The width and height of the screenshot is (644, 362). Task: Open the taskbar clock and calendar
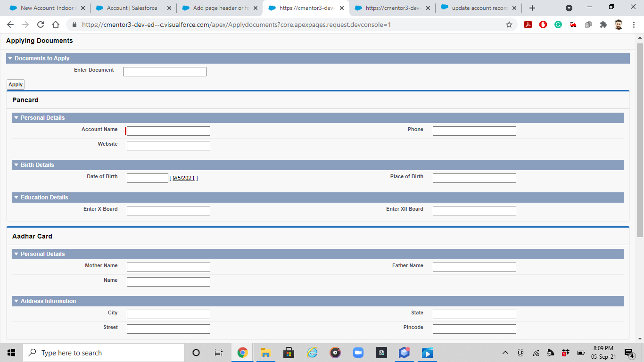point(603,353)
